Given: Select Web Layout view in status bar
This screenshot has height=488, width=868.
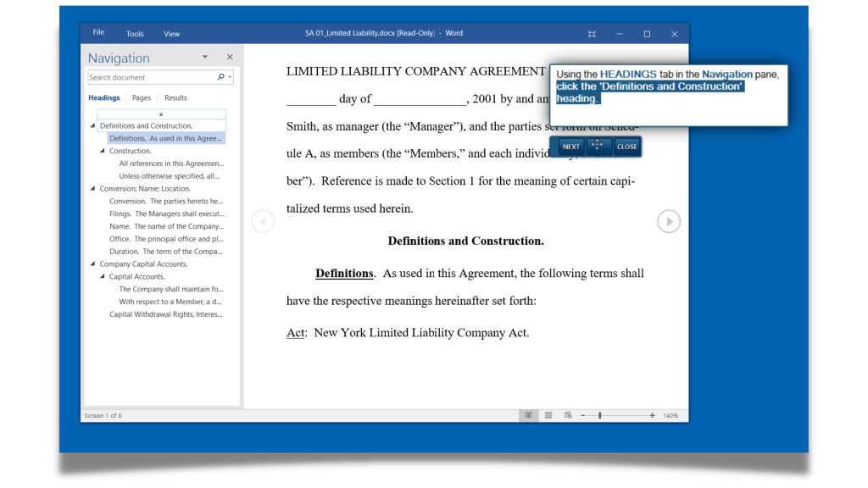Looking at the screenshot, I should 567,415.
